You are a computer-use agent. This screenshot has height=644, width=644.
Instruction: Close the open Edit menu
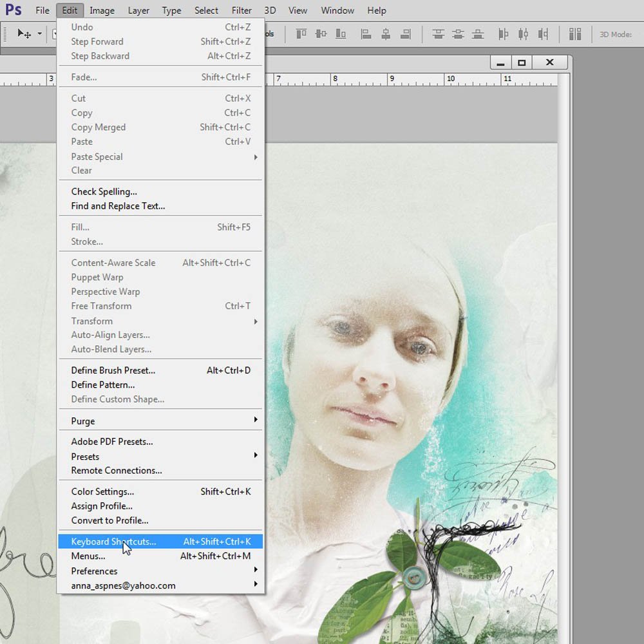tap(70, 10)
